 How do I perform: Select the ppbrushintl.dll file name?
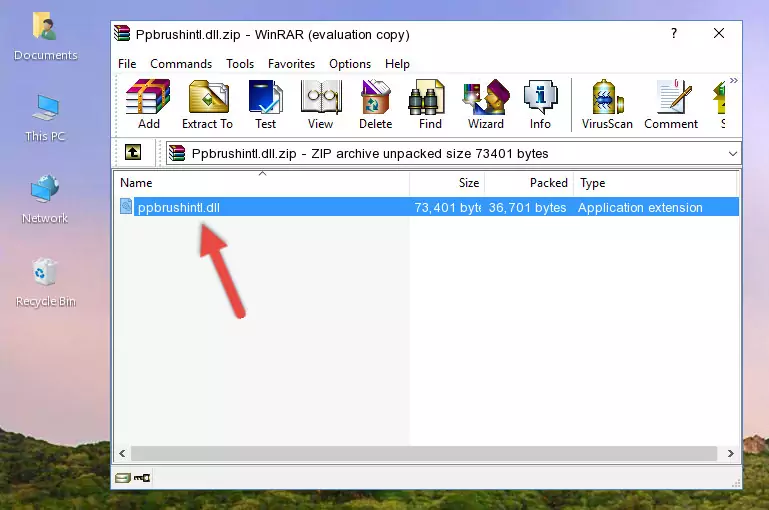179,207
